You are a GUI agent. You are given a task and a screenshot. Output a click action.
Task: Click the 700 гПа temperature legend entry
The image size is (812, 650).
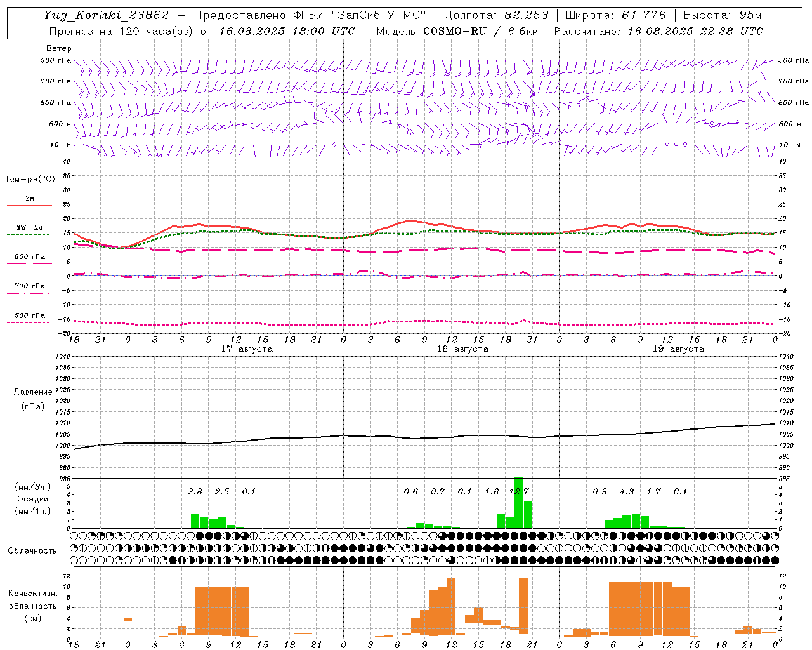click(29, 286)
